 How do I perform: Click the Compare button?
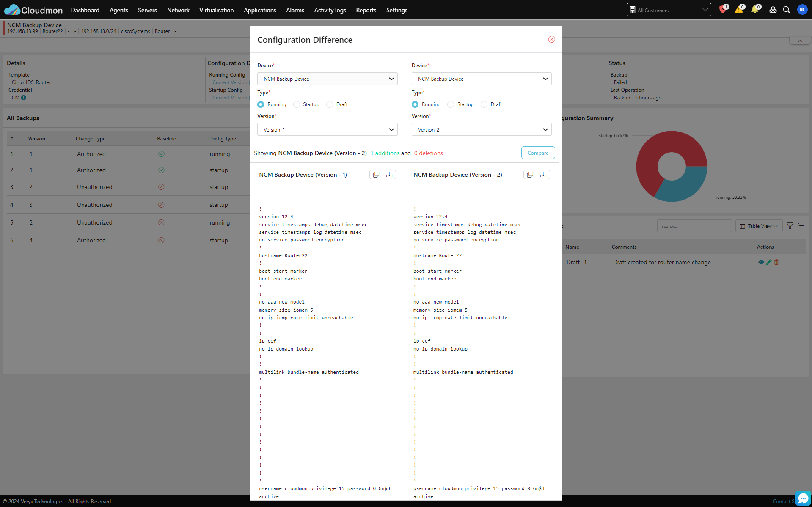(x=538, y=153)
